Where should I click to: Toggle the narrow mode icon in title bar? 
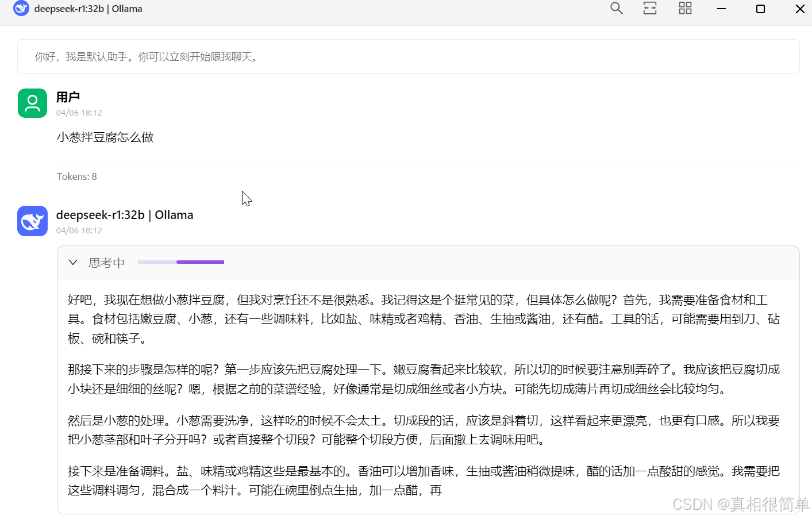(650, 8)
